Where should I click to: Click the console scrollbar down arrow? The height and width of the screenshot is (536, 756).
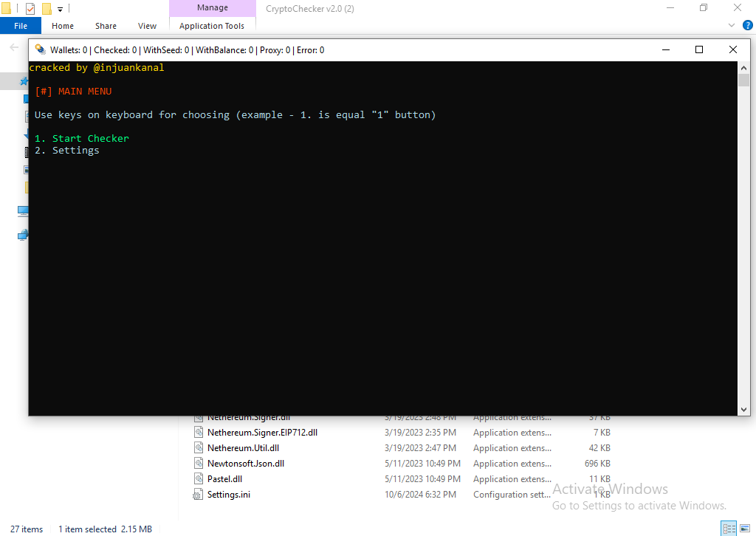click(x=743, y=409)
